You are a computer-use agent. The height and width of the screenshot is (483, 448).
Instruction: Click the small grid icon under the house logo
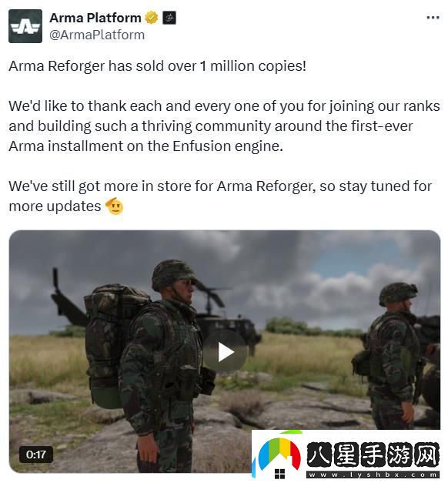[x=279, y=474]
